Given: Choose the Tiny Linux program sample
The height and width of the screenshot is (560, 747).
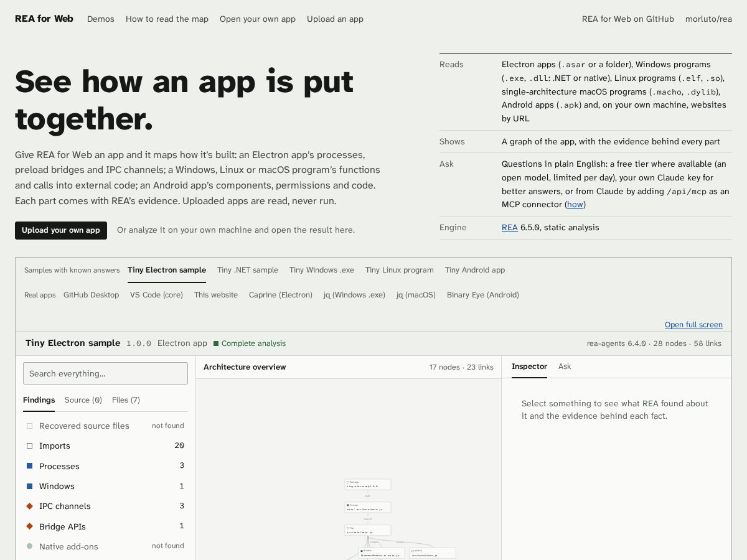Looking at the screenshot, I should coord(400,270).
